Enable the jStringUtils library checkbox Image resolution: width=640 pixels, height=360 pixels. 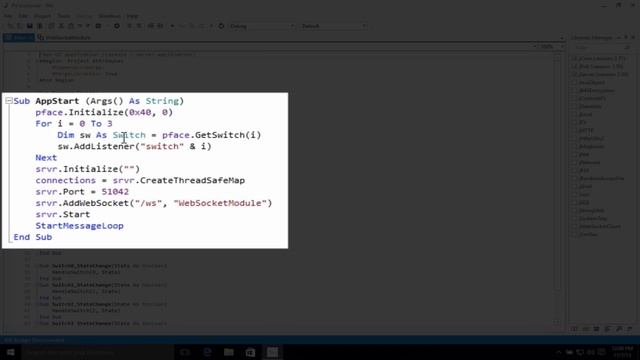click(x=576, y=210)
